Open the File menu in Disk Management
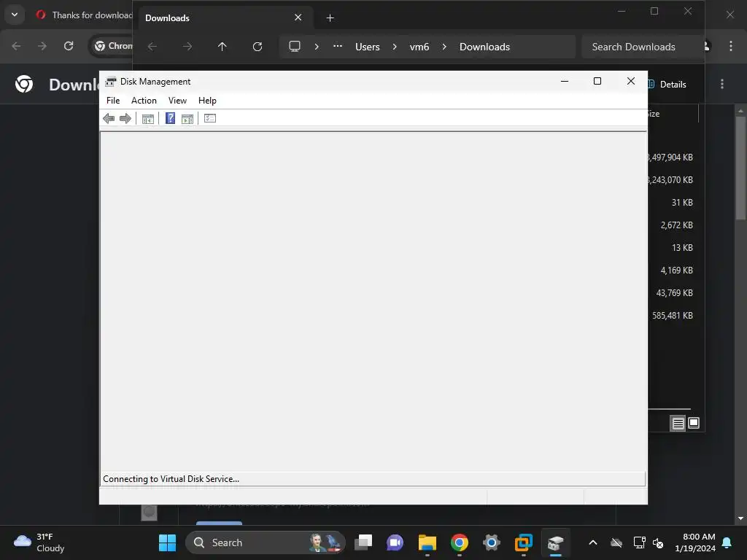The height and width of the screenshot is (560, 747). (113, 101)
